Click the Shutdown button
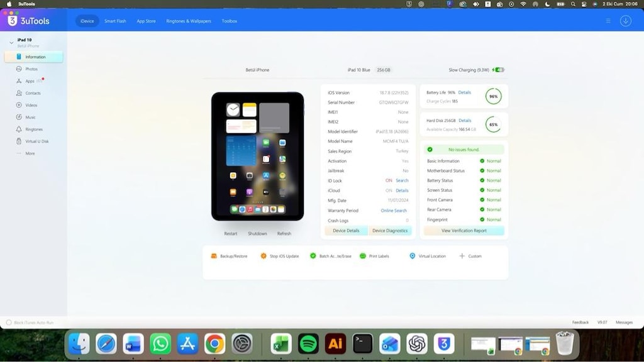Screen dimensions: 644x362 (257, 234)
